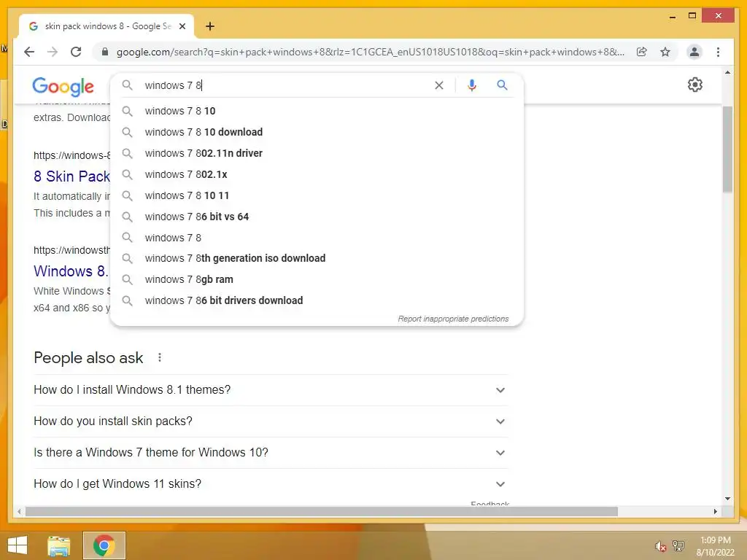Screen dimensions: 747x560
Task: Start voice search with microphone
Action: tap(472, 85)
